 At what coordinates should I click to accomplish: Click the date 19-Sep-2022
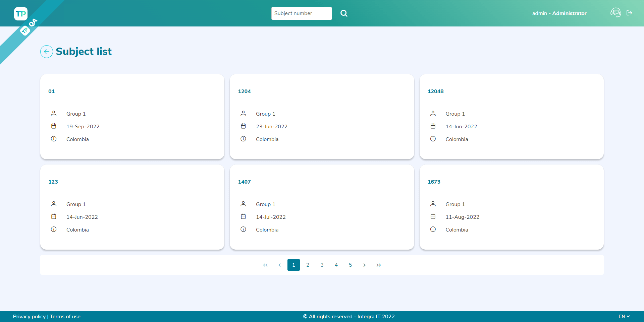tap(83, 127)
